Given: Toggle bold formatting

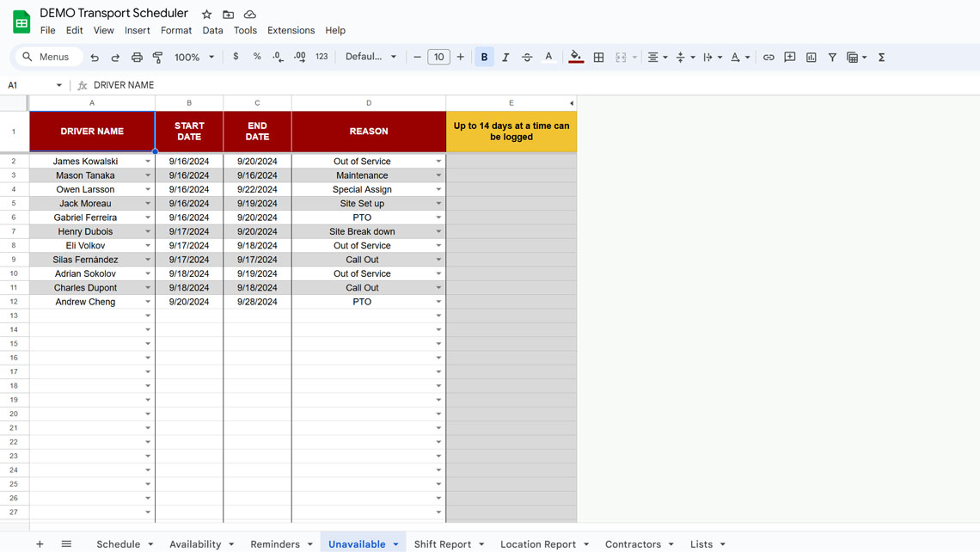Looking at the screenshot, I should (x=484, y=57).
